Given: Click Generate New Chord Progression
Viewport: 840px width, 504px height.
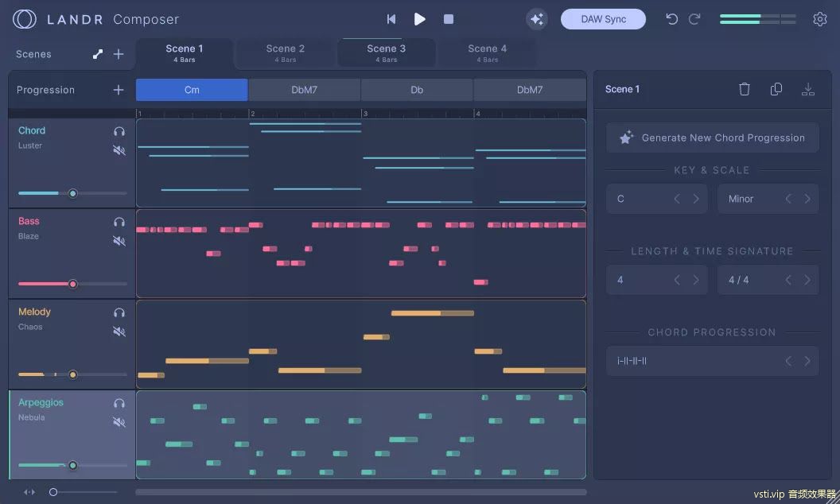Looking at the screenshot, I should coord(713,138).
